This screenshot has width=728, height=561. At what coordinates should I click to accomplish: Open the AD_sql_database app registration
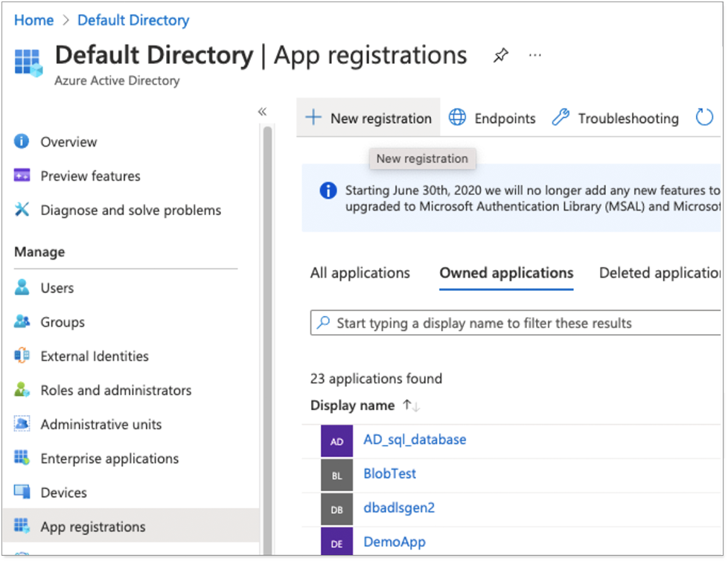pos(415,440)
